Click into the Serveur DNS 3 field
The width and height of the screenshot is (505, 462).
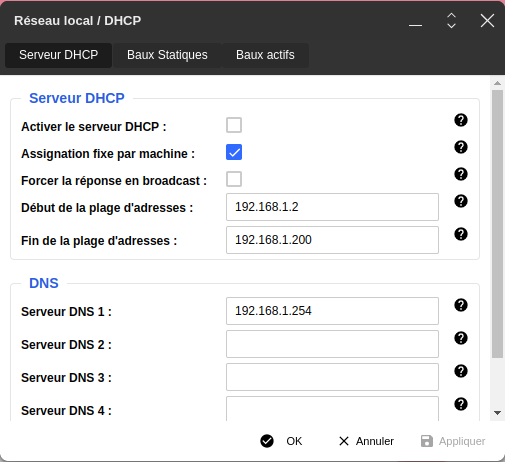click(x=332, y=377)
